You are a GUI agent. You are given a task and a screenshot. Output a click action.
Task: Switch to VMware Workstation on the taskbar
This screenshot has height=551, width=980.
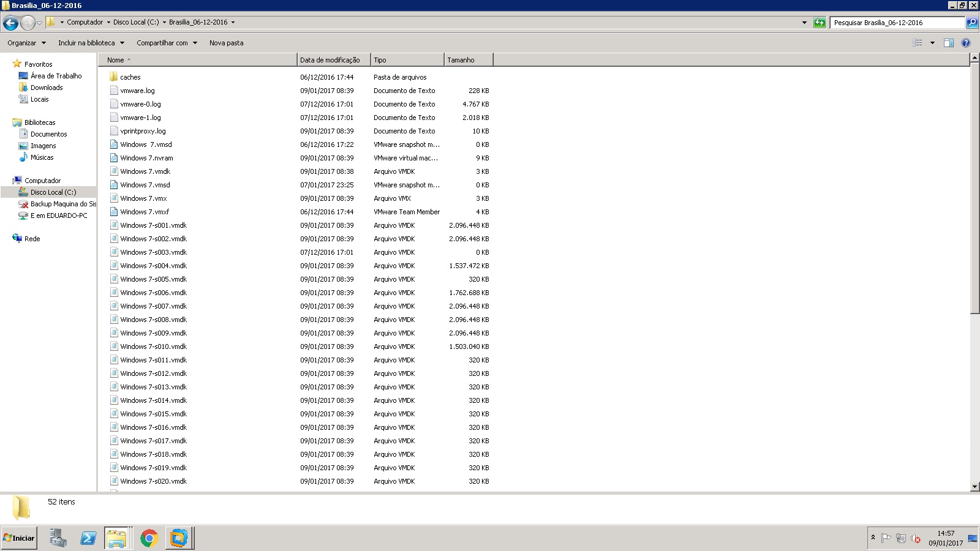point(179,538)
